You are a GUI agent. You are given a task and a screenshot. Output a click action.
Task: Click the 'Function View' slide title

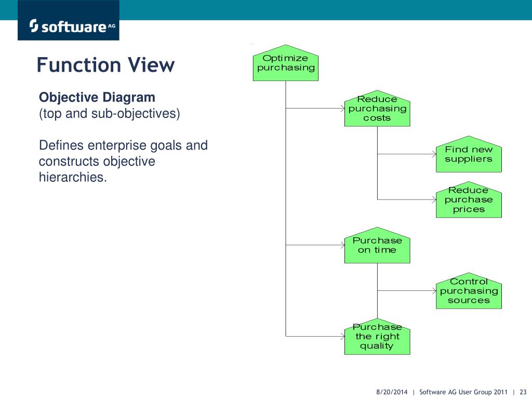105,65
